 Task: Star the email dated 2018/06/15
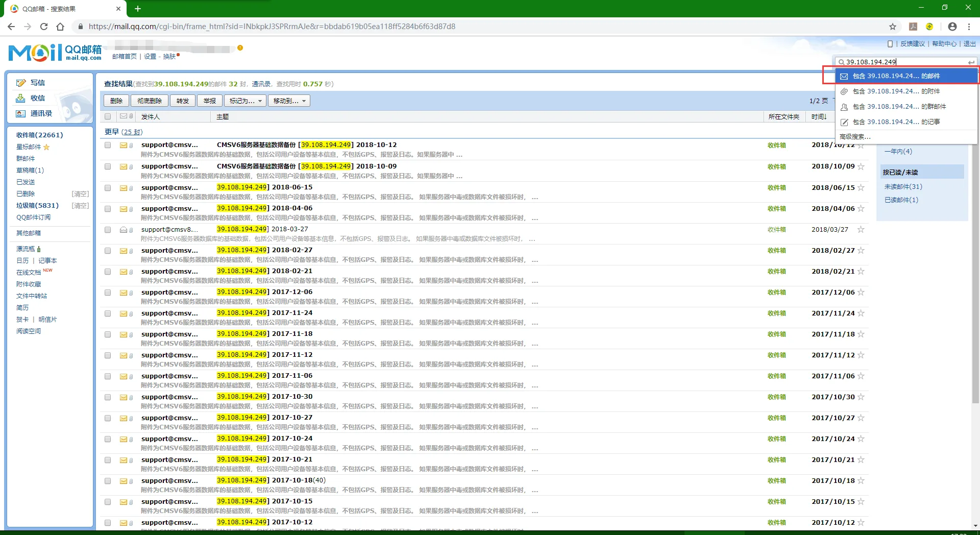pyautogui.click(x=861, y=188)
